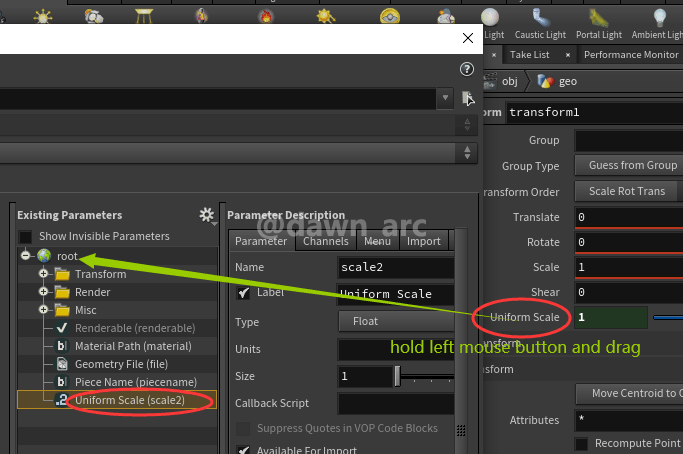Toggle Suppress Quotes in VOP Code Blocks
This screenshot has height=454, width=683.
(x=243, y=429)
